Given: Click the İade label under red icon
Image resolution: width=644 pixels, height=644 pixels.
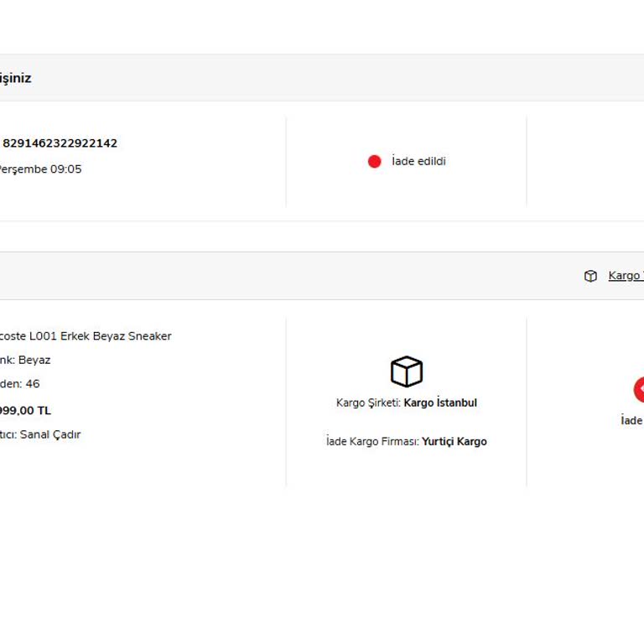Looking at the screenshot, I should pyautogui.click(x=631, y=420).
